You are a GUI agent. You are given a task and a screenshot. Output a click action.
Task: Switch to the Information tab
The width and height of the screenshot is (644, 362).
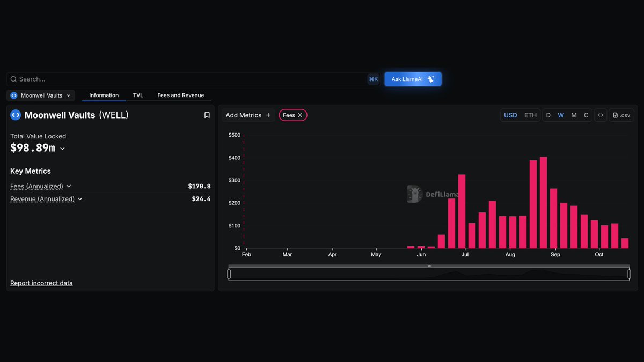pos(104,95)
